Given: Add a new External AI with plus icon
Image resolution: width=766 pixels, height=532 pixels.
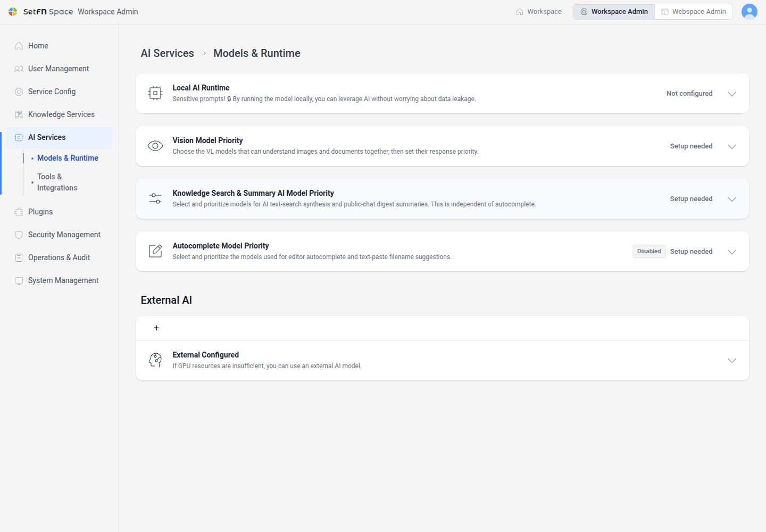Looking at the screenshot, I should click(x=156, y=328).
